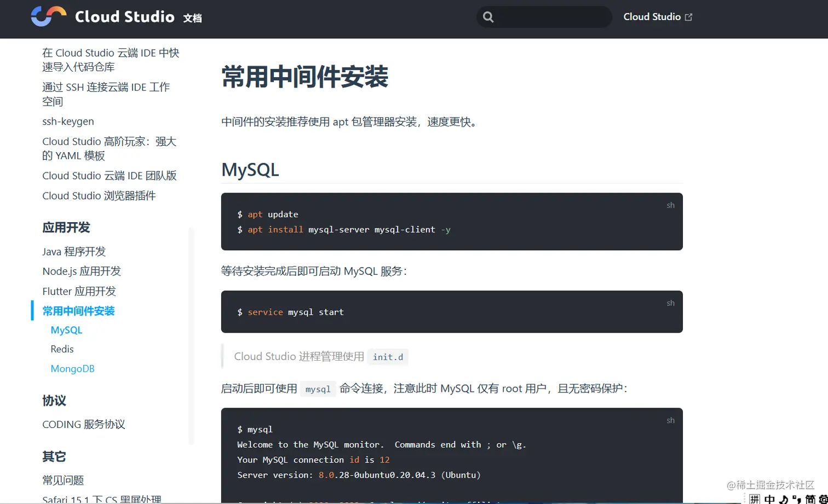Open 常见问题 page

(63, 480)
